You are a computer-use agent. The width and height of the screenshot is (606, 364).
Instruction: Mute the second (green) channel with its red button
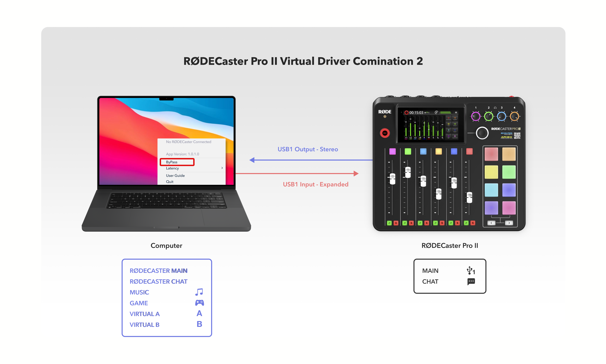click(411, 223)
